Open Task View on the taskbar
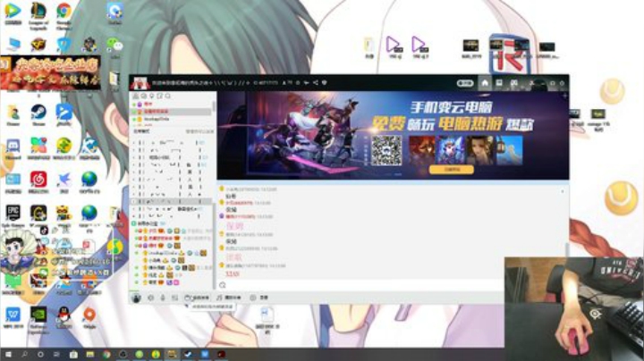644x361 pixels. click(x=56, y=355)
